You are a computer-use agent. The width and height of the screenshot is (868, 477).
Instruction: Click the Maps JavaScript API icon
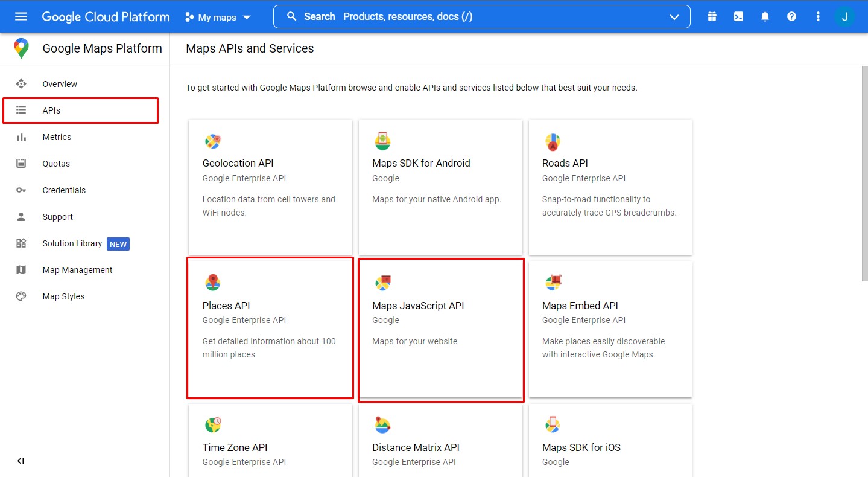click(x=382, y=282)
